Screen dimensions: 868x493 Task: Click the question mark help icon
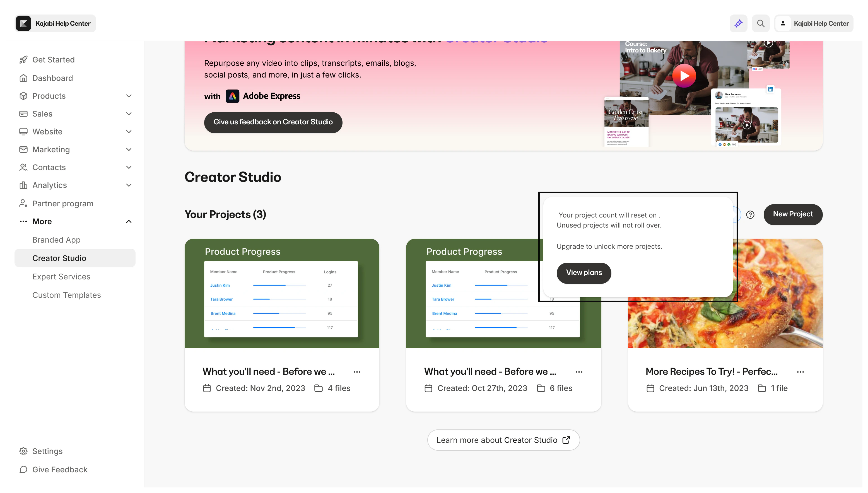pyautogui.click(x=750, y=215)
